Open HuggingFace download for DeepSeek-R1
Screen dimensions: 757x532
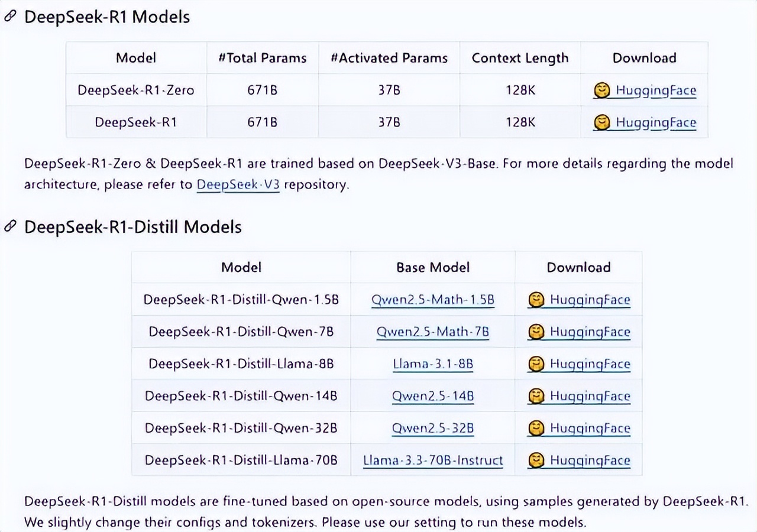point(656,122)
